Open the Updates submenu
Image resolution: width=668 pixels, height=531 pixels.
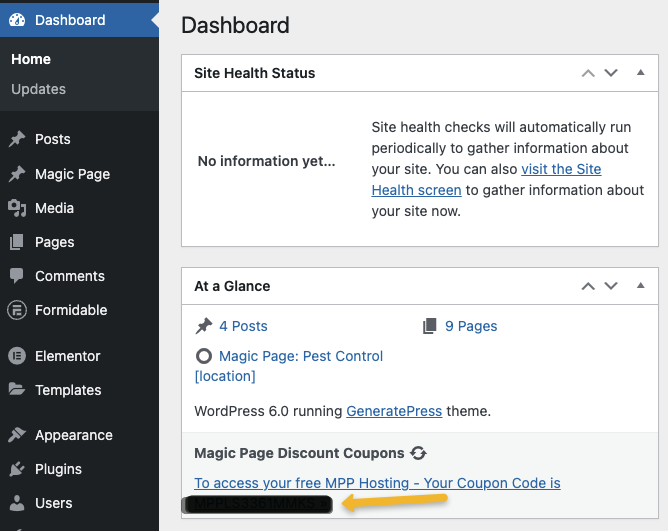pos(38,89)
